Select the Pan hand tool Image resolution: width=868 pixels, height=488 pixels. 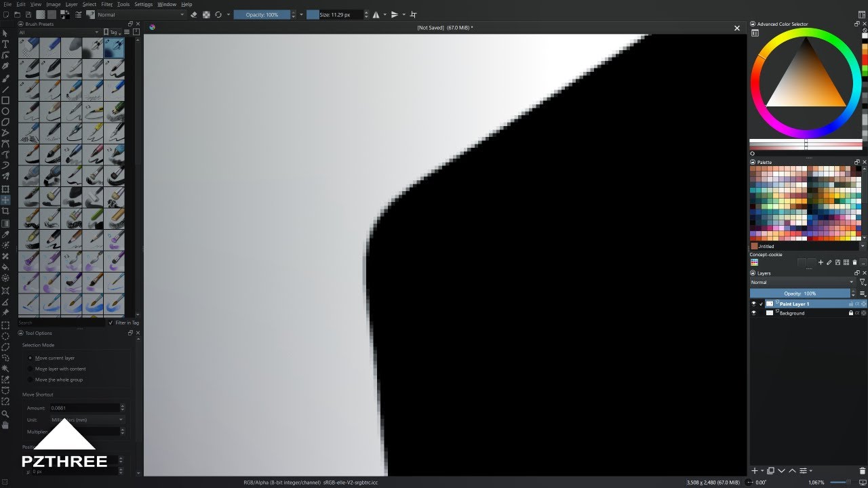pos(5,425)
